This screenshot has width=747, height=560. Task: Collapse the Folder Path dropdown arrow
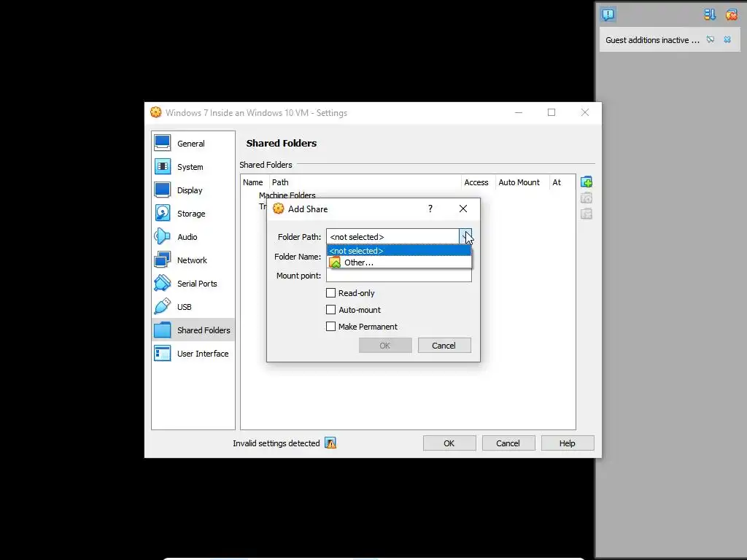coord(465,237)
